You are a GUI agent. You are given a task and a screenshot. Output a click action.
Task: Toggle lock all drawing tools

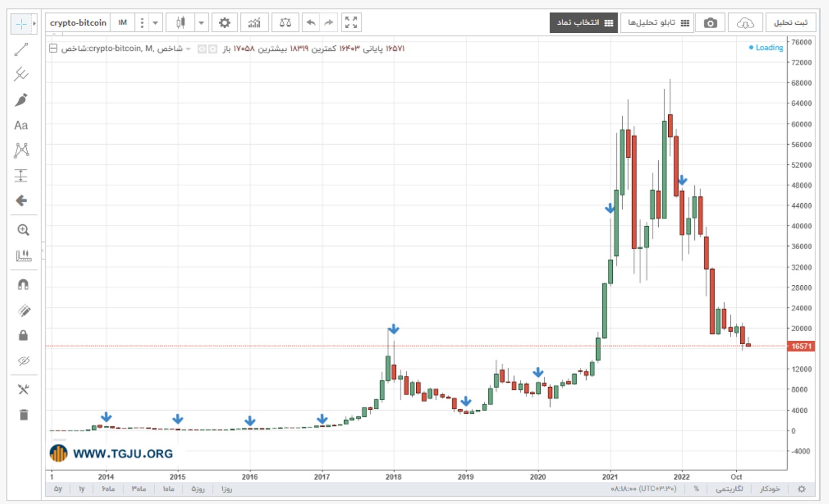click(23, 335)
